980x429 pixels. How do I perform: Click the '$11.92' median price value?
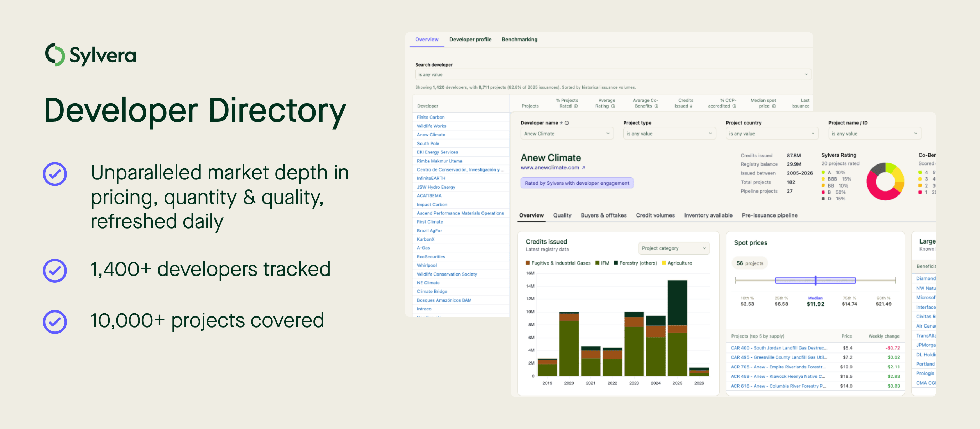click(815, 304)
